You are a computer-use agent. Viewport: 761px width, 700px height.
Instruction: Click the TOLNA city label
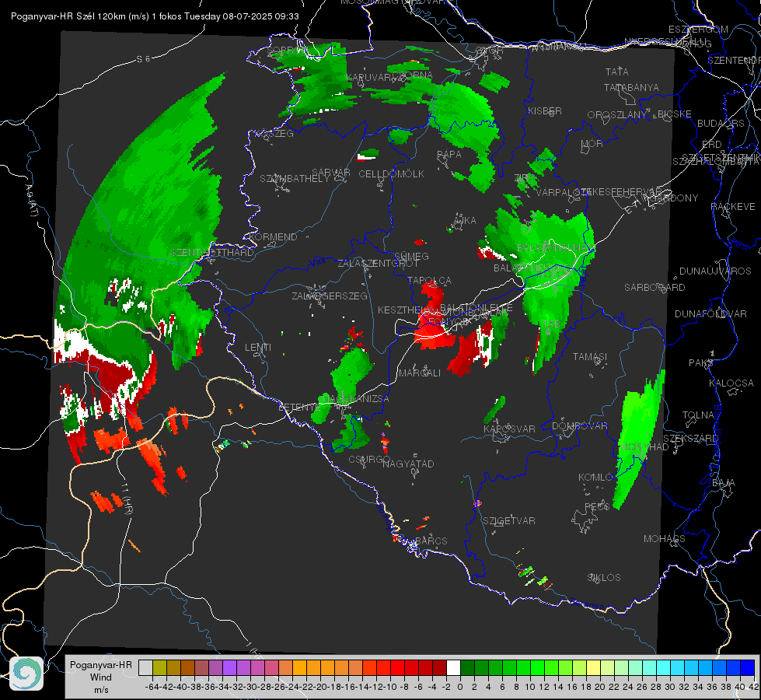(698, 415)
